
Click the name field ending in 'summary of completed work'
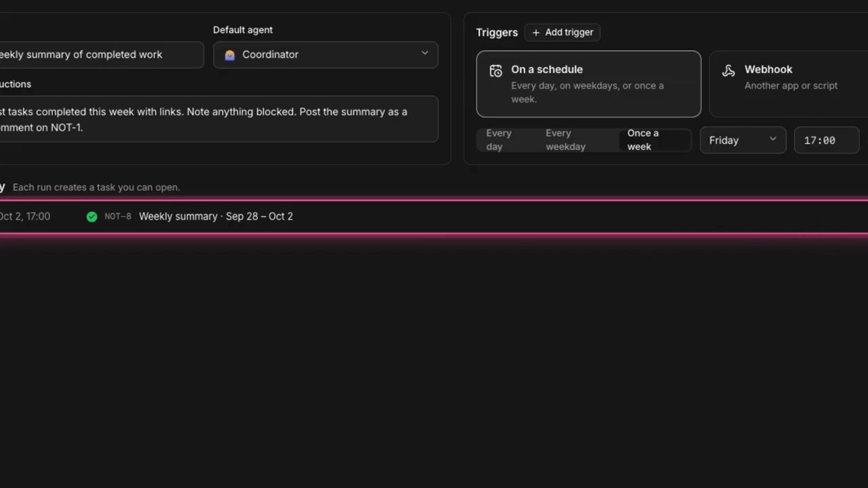pos(102,55)
